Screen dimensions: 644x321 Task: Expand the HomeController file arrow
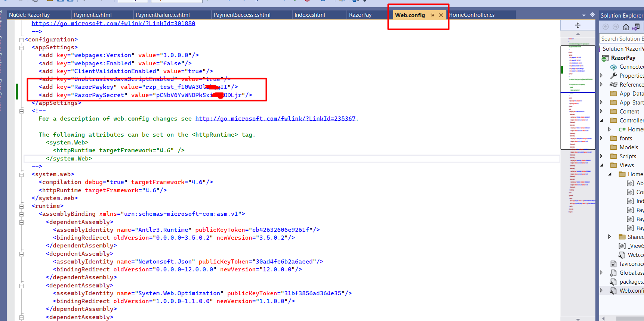point(610,129)
